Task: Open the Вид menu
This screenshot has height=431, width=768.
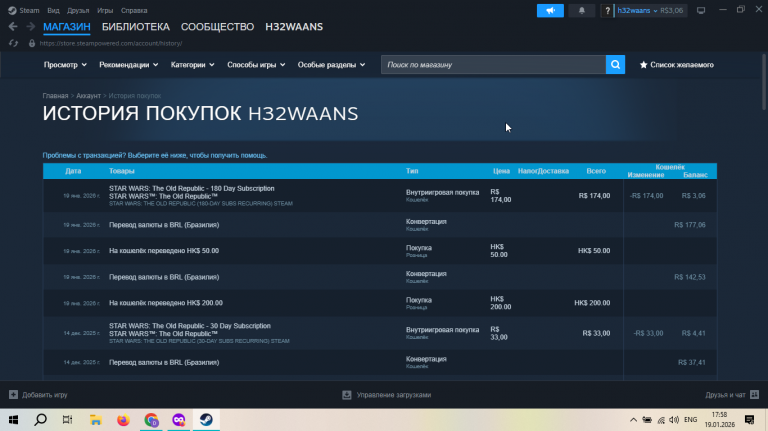Action: [x=53, y=10]
